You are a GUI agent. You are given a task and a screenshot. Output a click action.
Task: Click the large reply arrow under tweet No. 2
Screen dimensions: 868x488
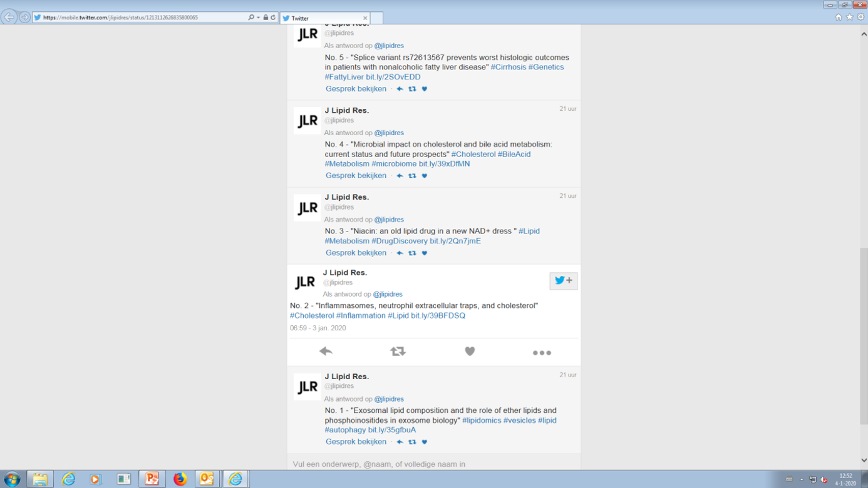326,352
